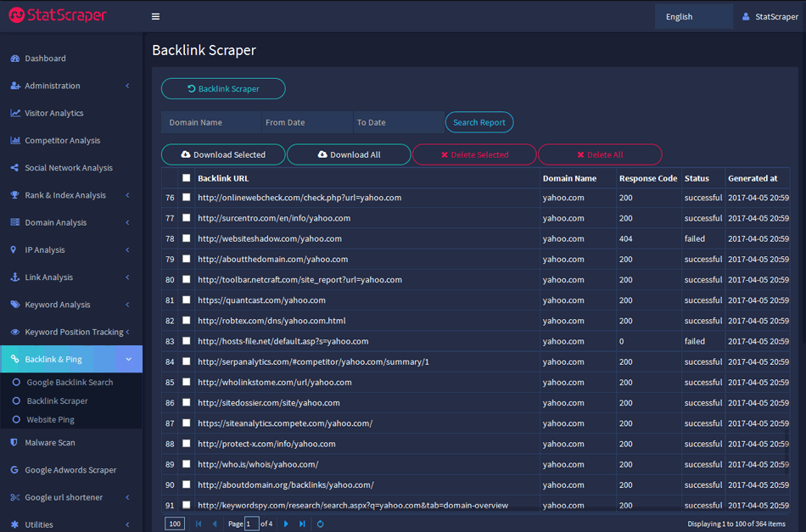Click the Social Network Analysis share icon
The width and height of the screenshot is (806, 532).
(15, 167)
